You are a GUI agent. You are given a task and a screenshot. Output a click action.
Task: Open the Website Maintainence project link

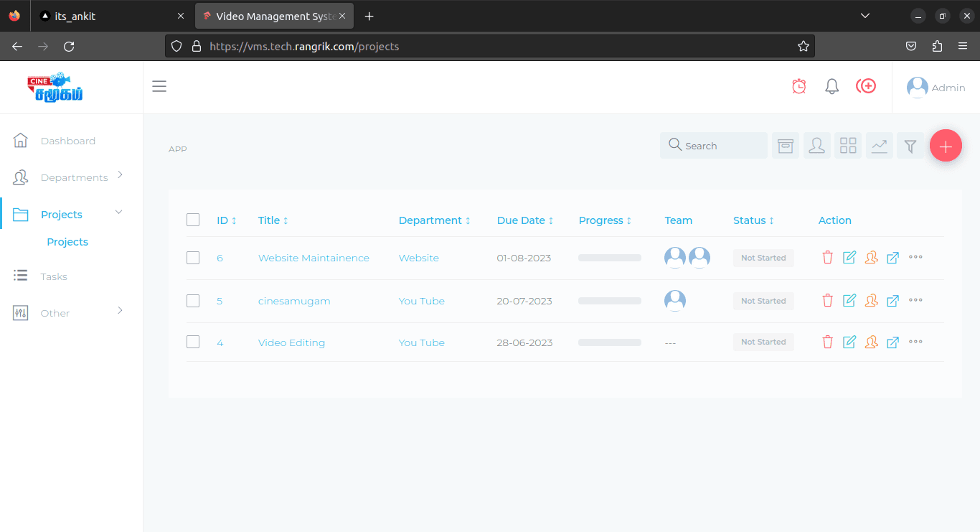click(314, 258)
